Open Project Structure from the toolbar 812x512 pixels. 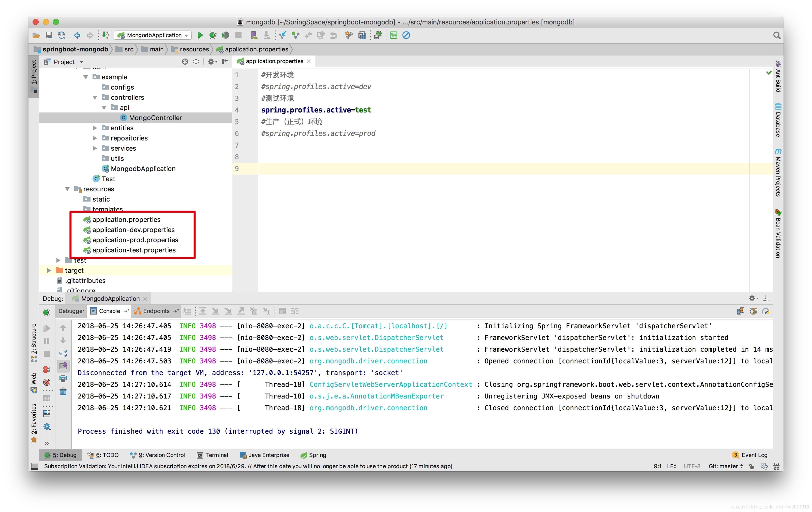(362, 35)
